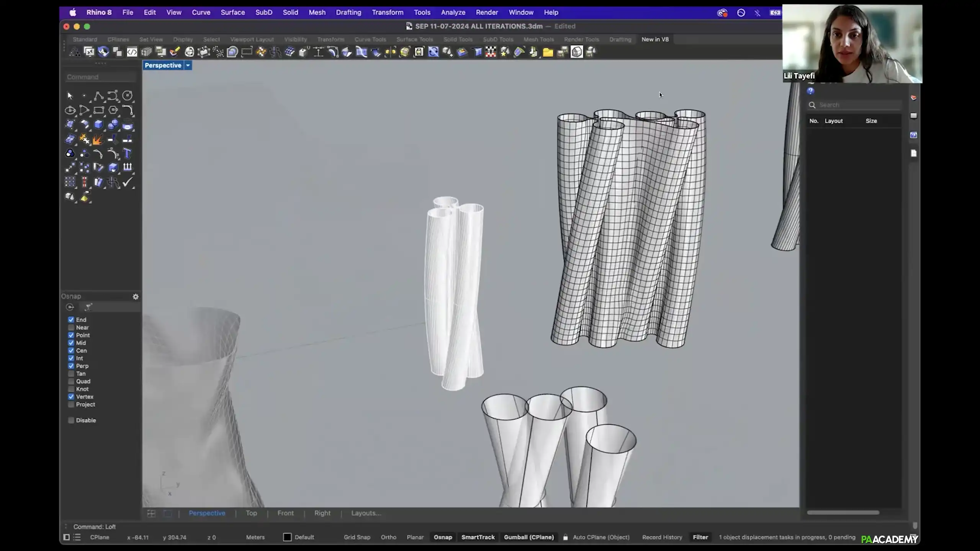
Task: Open the Osnap settings gear
Action: pyautogui.click(x=136, y=297)
